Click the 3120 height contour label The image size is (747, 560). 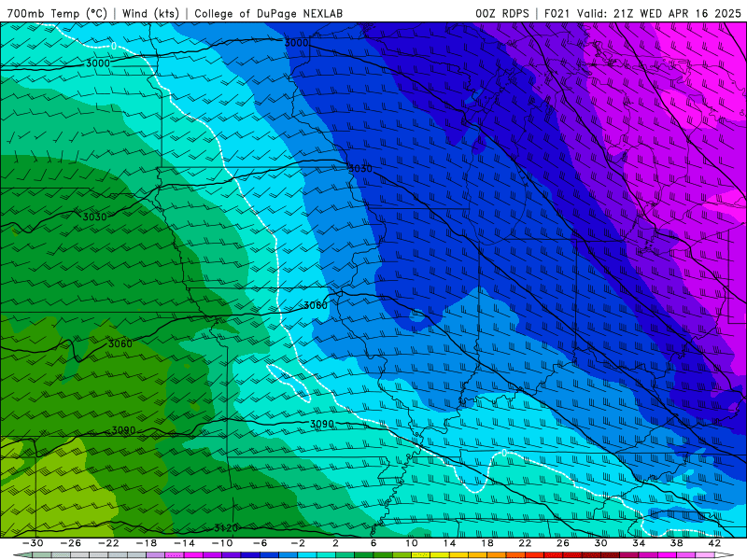pyautogui.click(x=226, y=527)
